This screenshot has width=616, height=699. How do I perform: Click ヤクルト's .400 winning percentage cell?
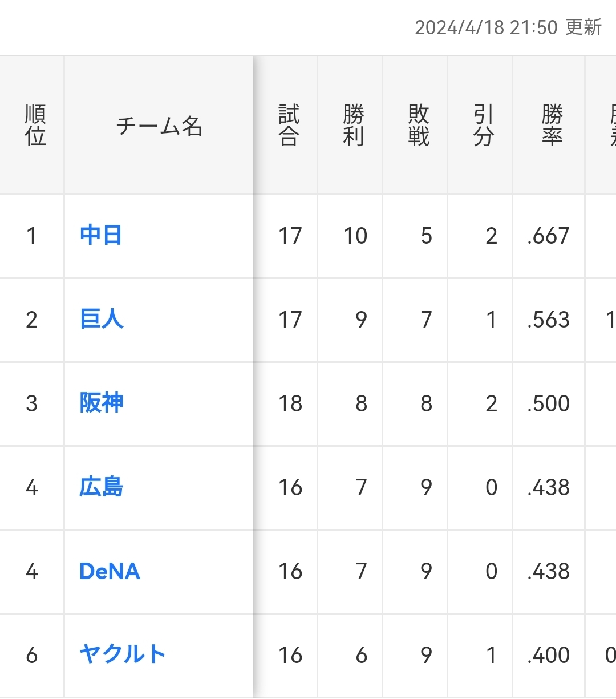(549, 655)
